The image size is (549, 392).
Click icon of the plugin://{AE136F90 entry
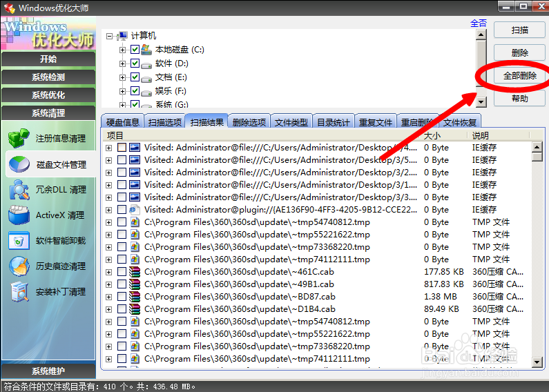135,210
